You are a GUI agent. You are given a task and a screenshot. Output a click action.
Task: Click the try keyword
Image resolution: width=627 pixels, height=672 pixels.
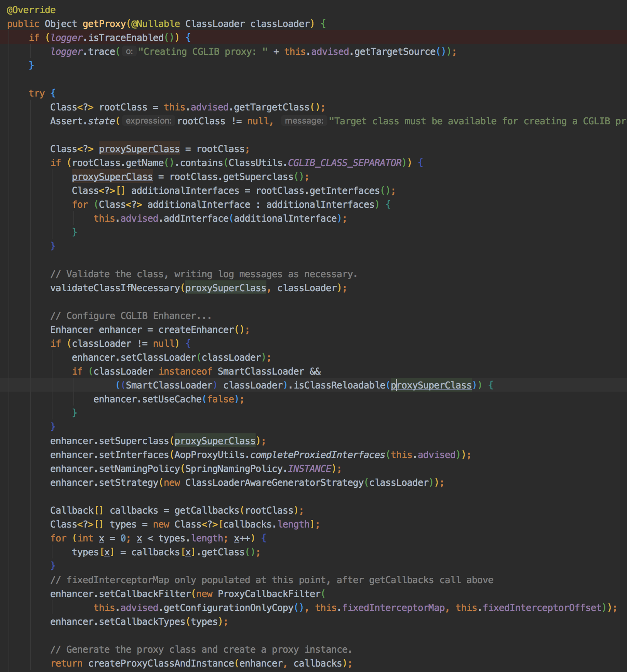pyautogui.click(x=37, y=93)
